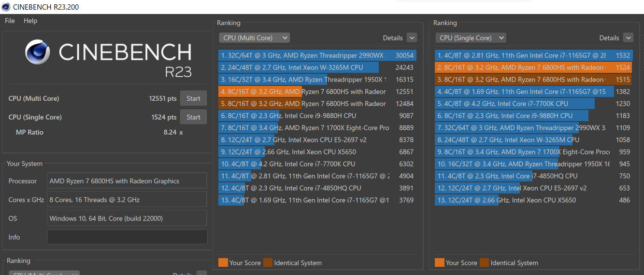The image size is (644, 275).
Task: Open the Help menu
Action: pyautogui.click(x=30, y=21)
